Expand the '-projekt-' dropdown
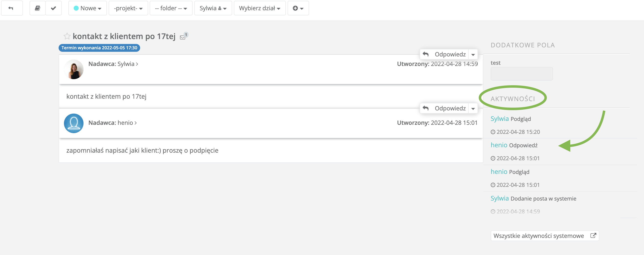The height and width of the screenshot is (255, 644). [x=128, y=8]
